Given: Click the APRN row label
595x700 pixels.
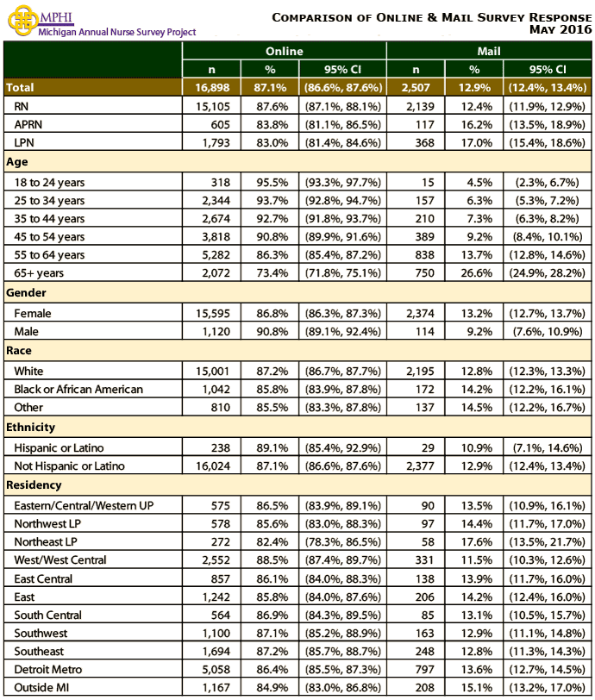Looking at the screenshot, I should (28, 124).
